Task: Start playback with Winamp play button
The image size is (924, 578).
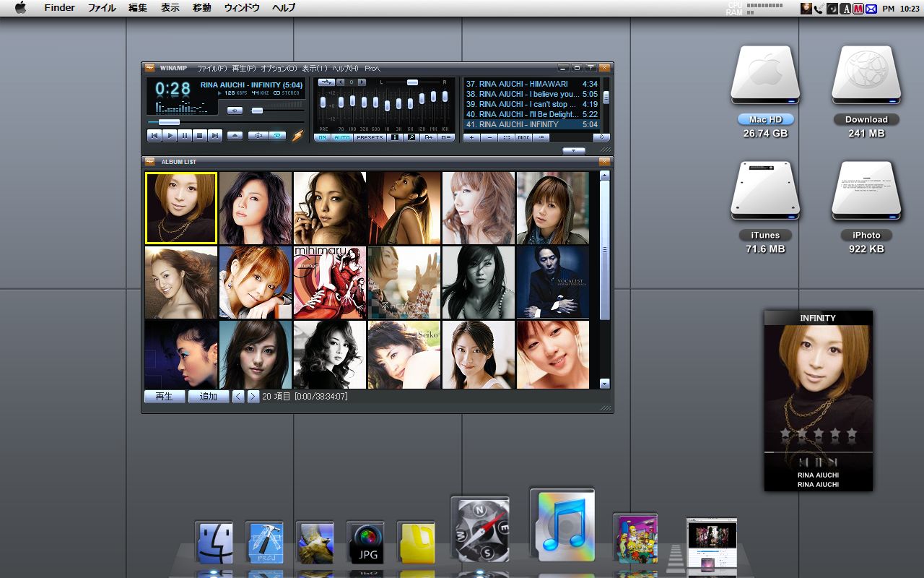Action: click(170, 135)
